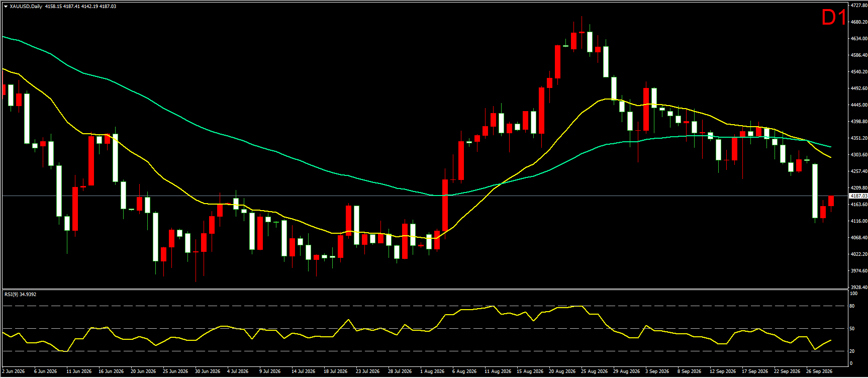Click the last red candle on the chart
The image size is (868, 378).
coord(831,201)
